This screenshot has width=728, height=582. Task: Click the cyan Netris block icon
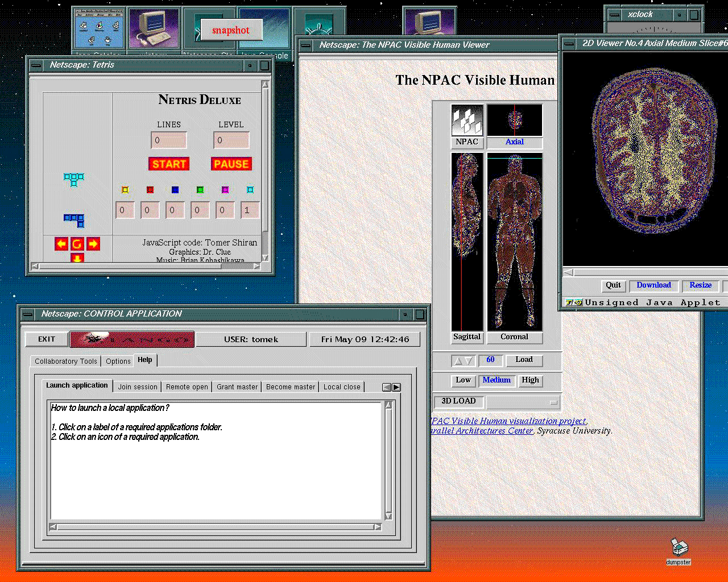(250, 190)
